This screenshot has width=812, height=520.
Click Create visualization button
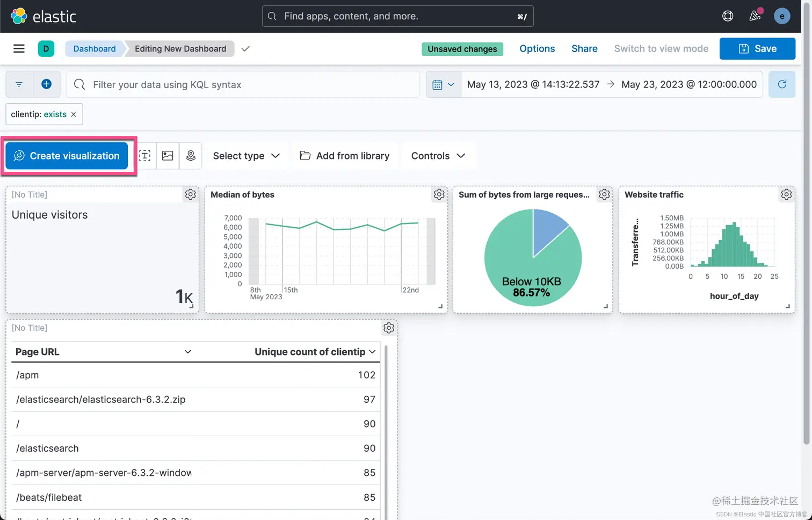coord(67,156)
